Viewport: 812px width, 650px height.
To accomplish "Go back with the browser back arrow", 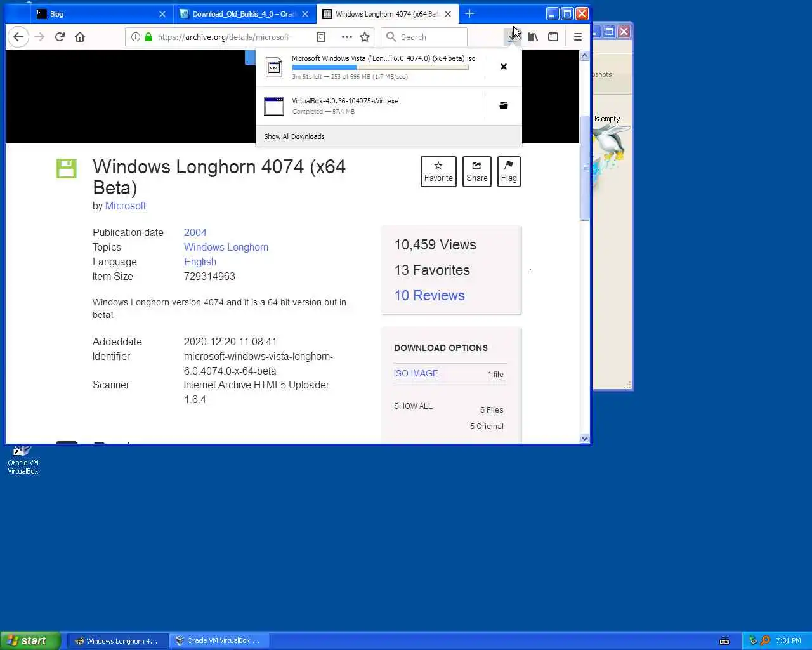I will pyautogui.click(x=18, y=37).
